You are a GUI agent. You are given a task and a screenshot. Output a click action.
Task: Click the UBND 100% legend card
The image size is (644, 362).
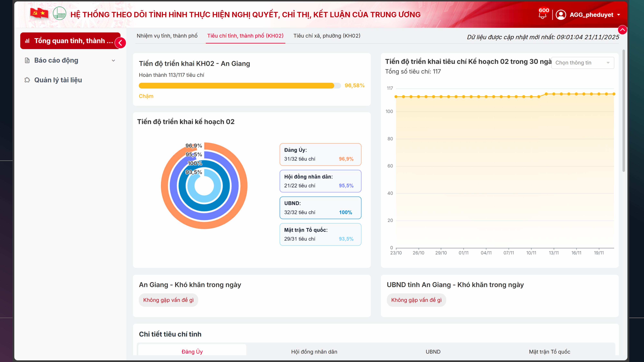coord(320,208)
